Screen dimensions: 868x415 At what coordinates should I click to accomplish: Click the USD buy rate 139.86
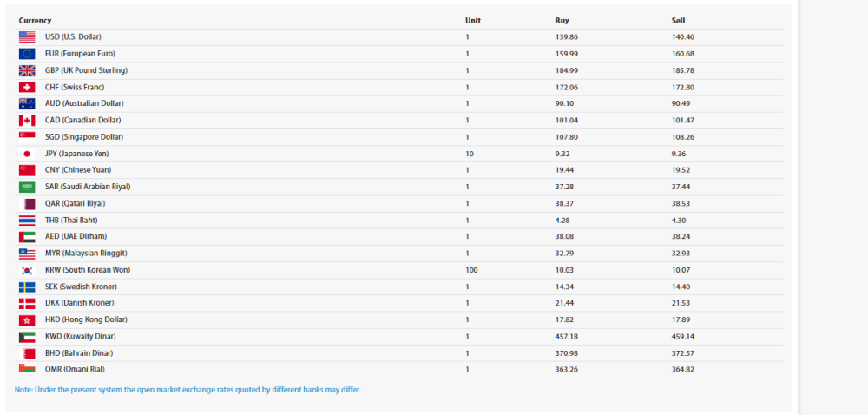pyautogui.click(x=567, y=37)
